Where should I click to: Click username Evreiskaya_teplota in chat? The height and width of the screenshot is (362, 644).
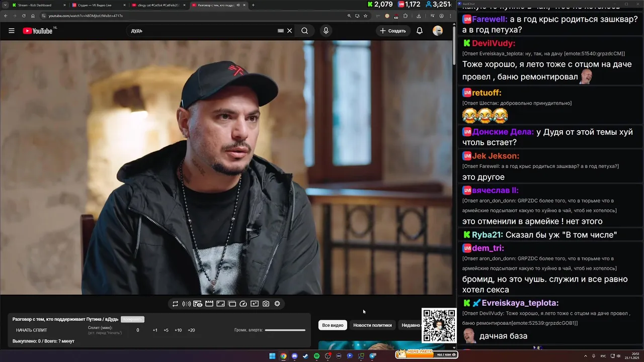click(x=520, y=303)
